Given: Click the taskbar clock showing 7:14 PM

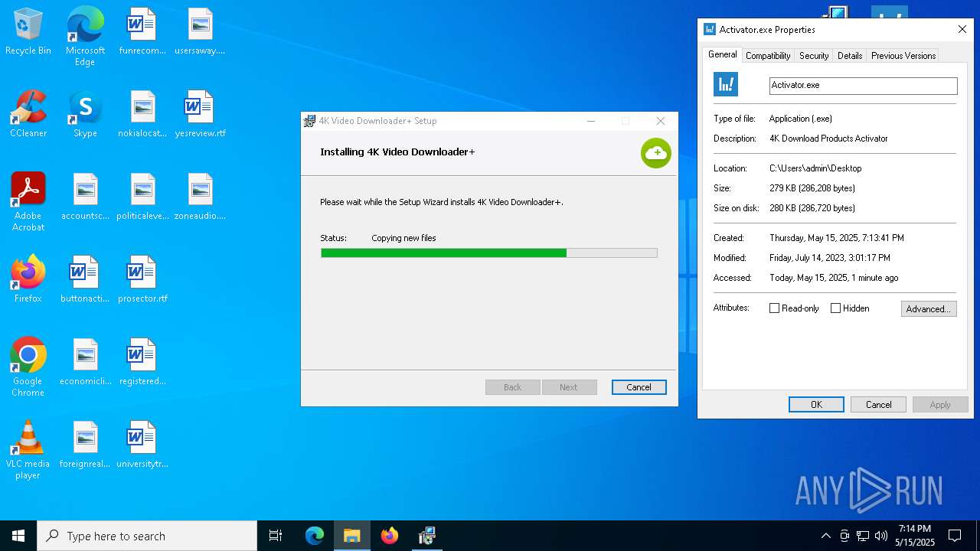Looking at the screenshot, I should pos(915,536).
